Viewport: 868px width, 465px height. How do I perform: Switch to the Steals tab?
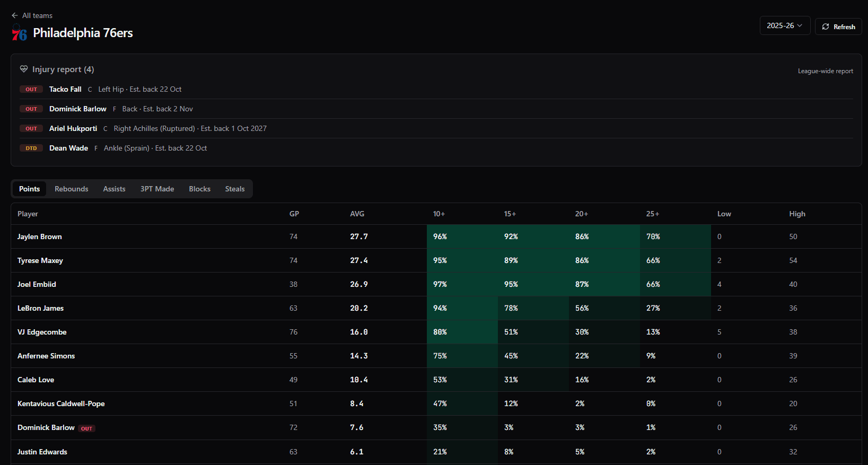tap(235, 189)
